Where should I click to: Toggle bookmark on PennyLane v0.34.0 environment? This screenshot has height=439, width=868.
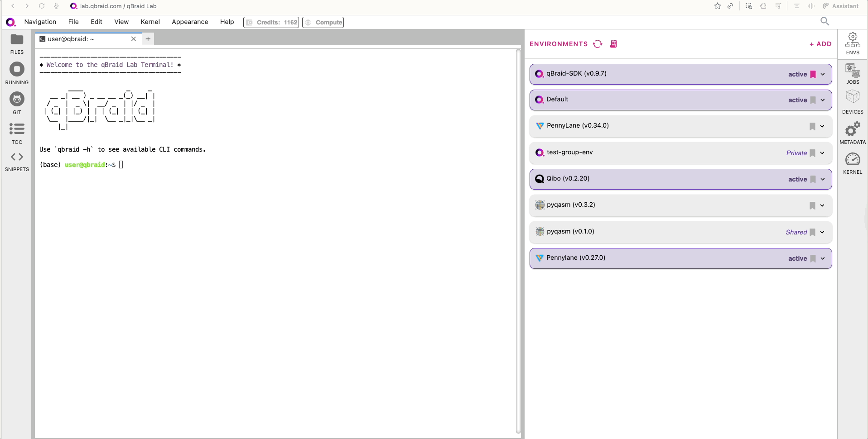(x=812, y=127)
